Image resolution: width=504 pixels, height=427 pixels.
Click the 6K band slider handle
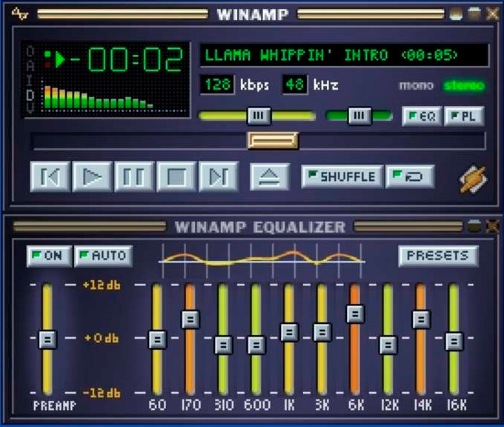[x=355, y=314]
